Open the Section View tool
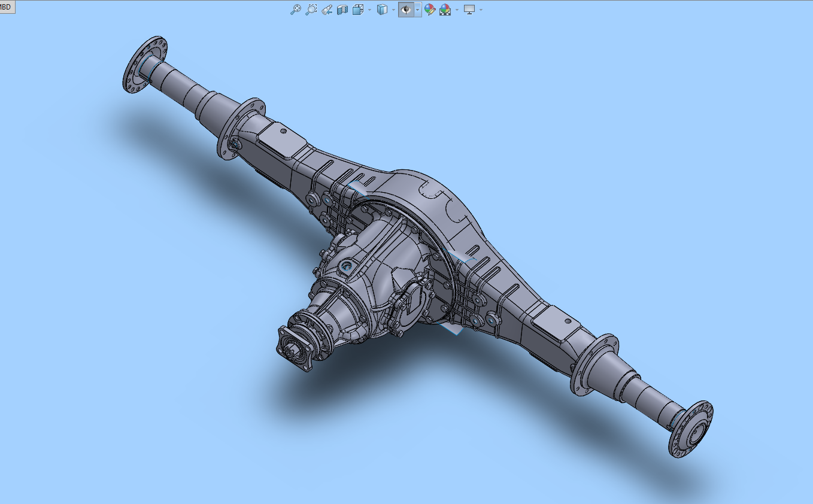Image resolution: width=813 pixels, height=504 pixels. (x=342, y=10)
